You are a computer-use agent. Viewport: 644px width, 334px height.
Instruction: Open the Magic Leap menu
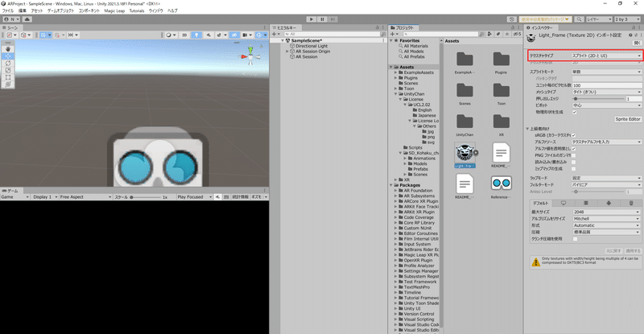[114, 10]
